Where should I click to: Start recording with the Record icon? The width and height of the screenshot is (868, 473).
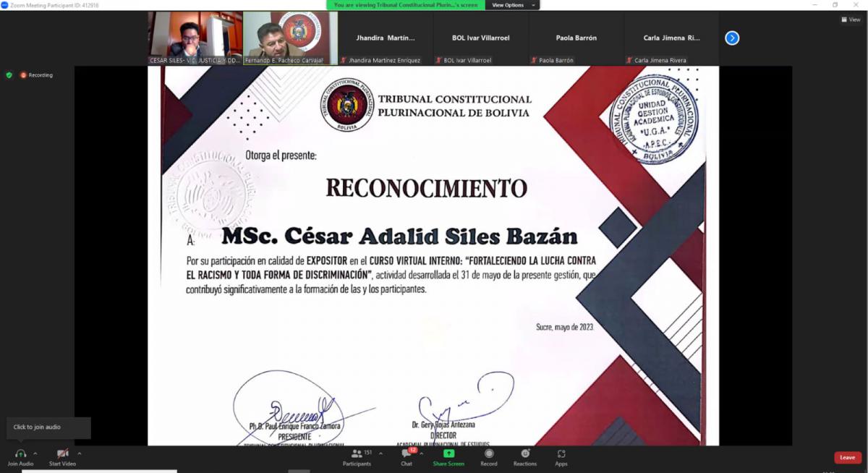pos(489,453)
